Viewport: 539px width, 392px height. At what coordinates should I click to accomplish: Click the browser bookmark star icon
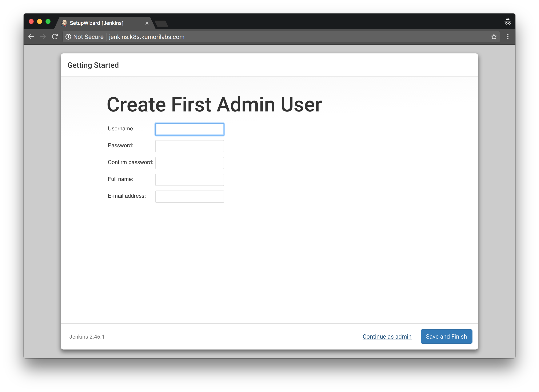[493, 37]
